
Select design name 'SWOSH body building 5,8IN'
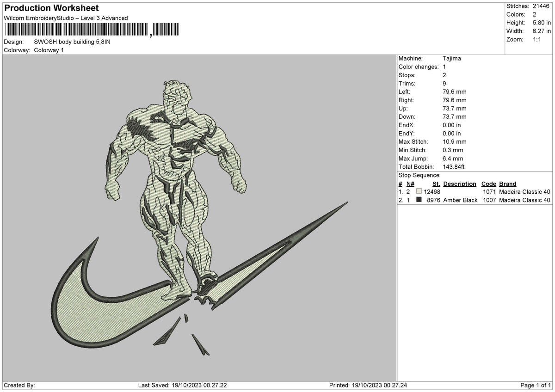tap(72, 42)
